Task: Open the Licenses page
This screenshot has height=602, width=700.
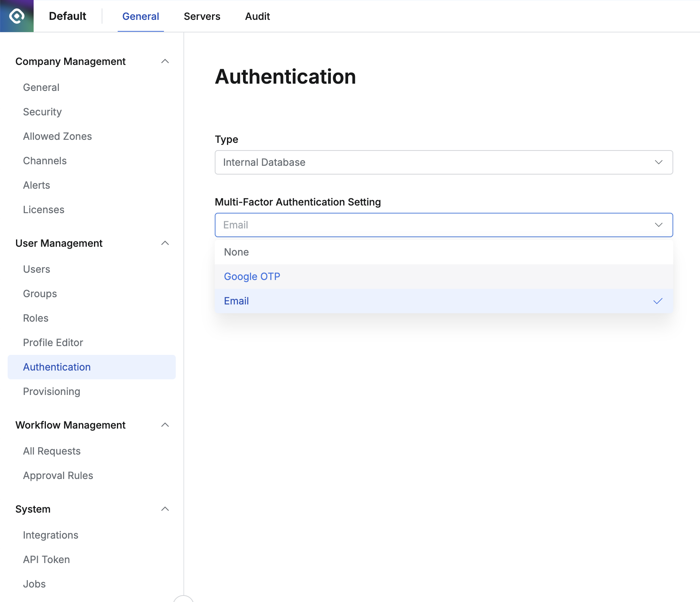Action: coord(44,209)
